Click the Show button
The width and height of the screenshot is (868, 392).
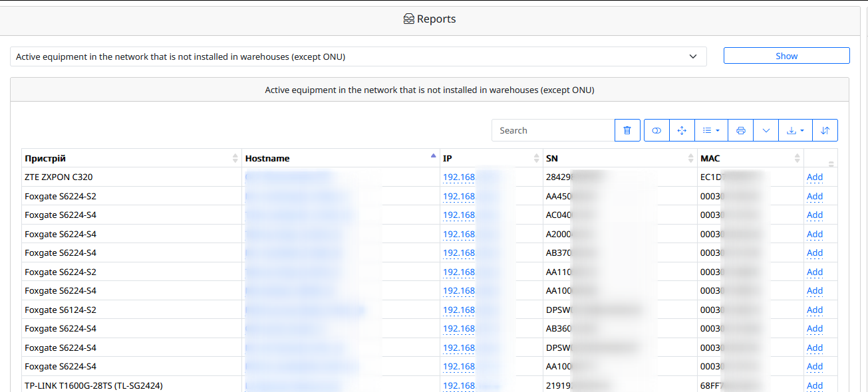pos(786,56)
